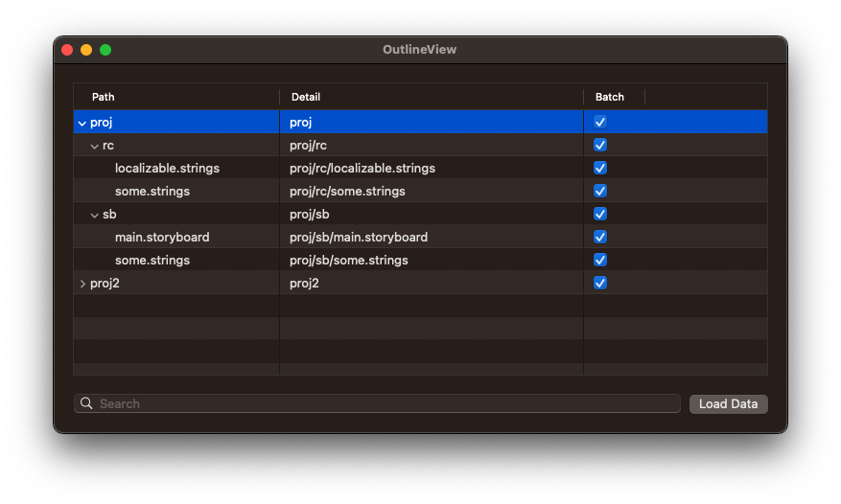Image resolution: width=841 pixels, height=504 pixels.
Task: Click the Detail column header
Action: pos(306,97)
